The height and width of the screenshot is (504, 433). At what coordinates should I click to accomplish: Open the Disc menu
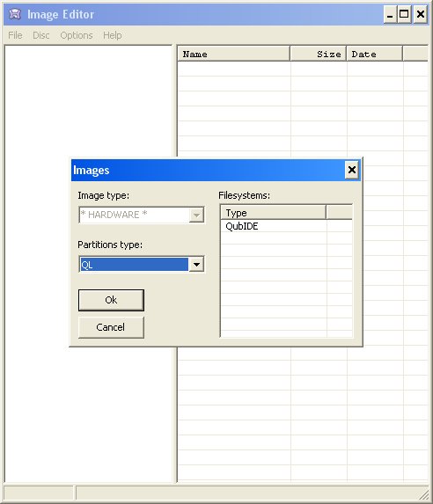point(41,35)
